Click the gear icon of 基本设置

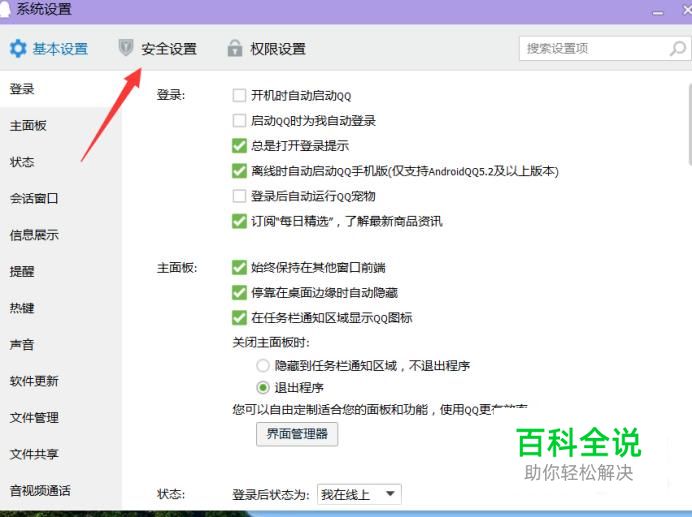pos(18,48)
